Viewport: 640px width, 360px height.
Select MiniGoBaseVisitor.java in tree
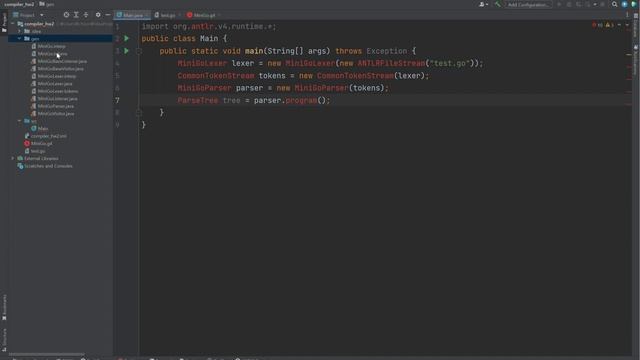click(x=58, y=69)
